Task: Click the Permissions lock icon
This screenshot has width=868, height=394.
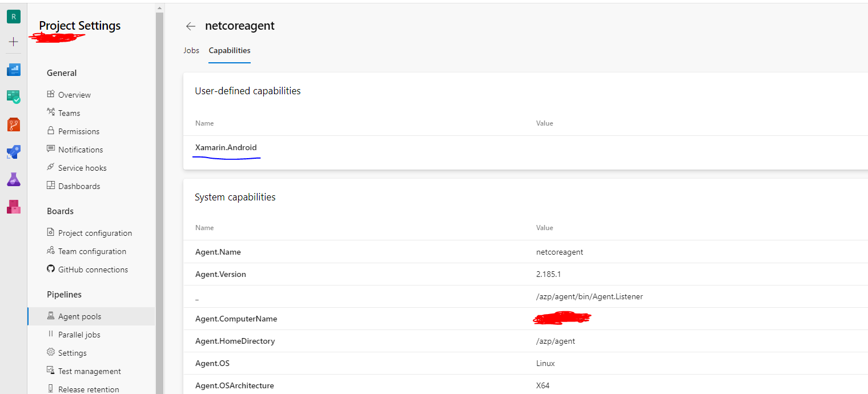Action: (51, 131)
